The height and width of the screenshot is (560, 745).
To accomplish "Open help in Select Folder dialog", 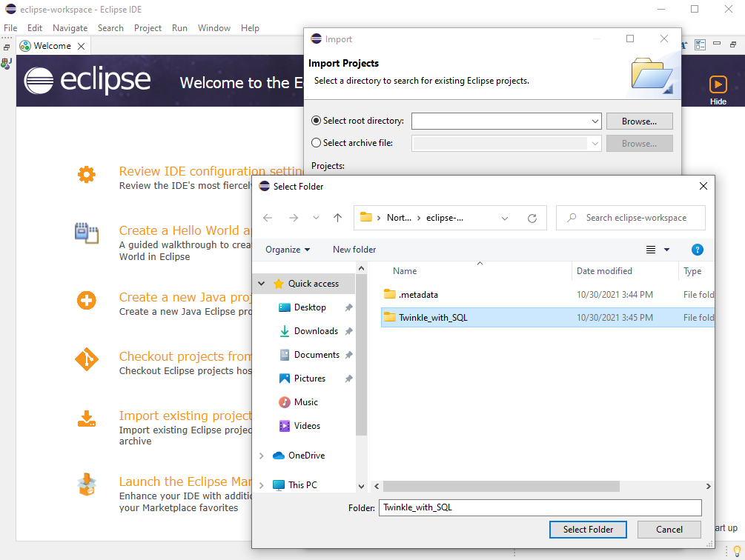I will [x=697, y=250].
